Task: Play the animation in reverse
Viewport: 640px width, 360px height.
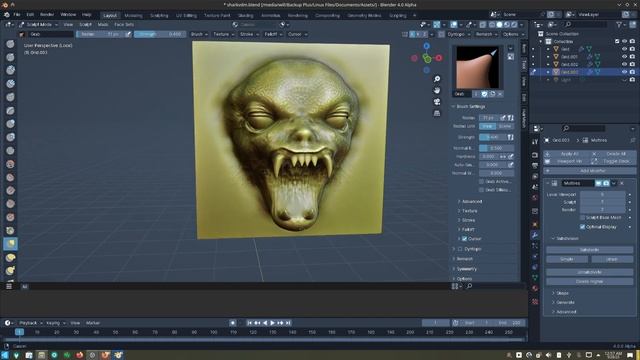Action: (265, 323)
